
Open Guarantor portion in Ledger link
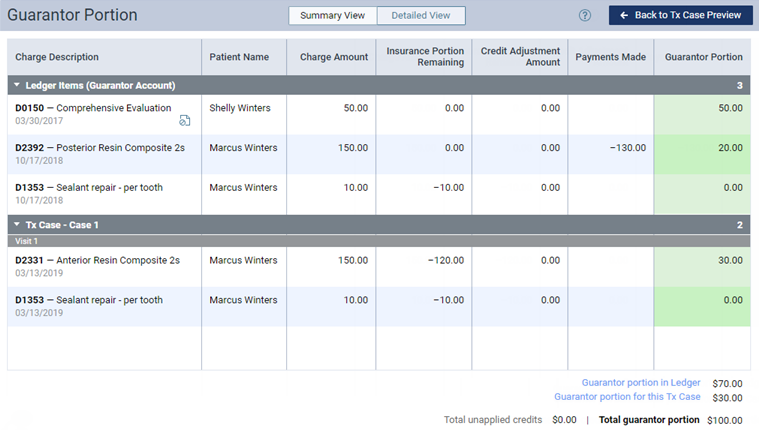[641, 383]
